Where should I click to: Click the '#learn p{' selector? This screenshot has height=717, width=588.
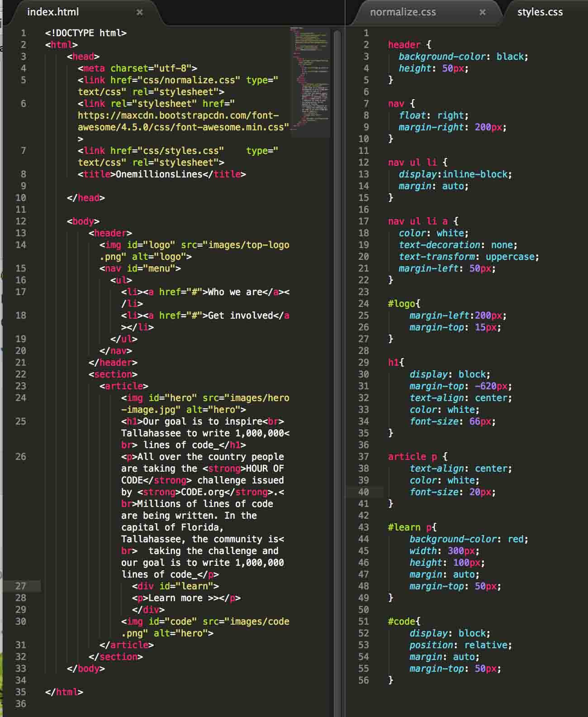(x=413, y=527)
